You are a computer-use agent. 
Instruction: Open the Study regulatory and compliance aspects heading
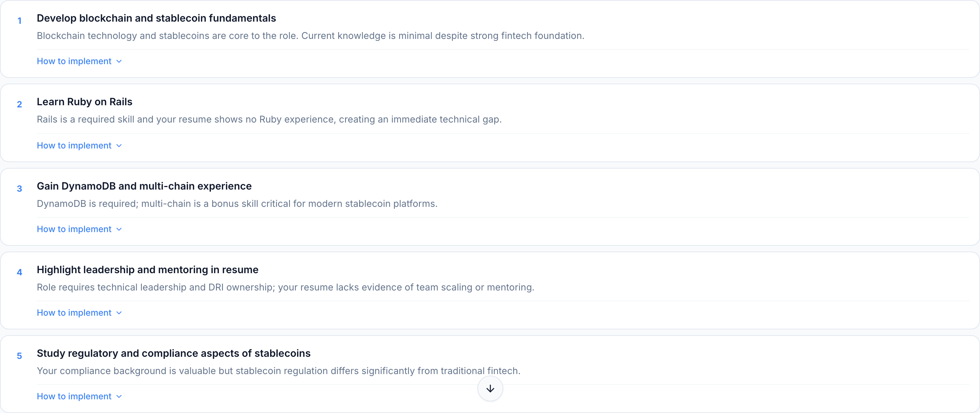[173, 353]
